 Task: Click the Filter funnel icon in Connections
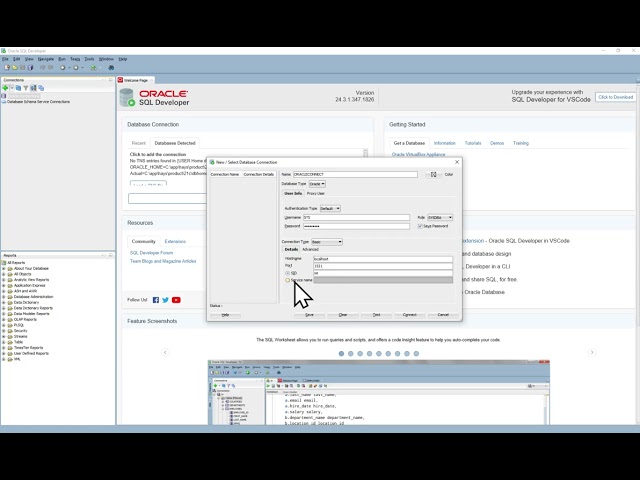pos(26,88)
